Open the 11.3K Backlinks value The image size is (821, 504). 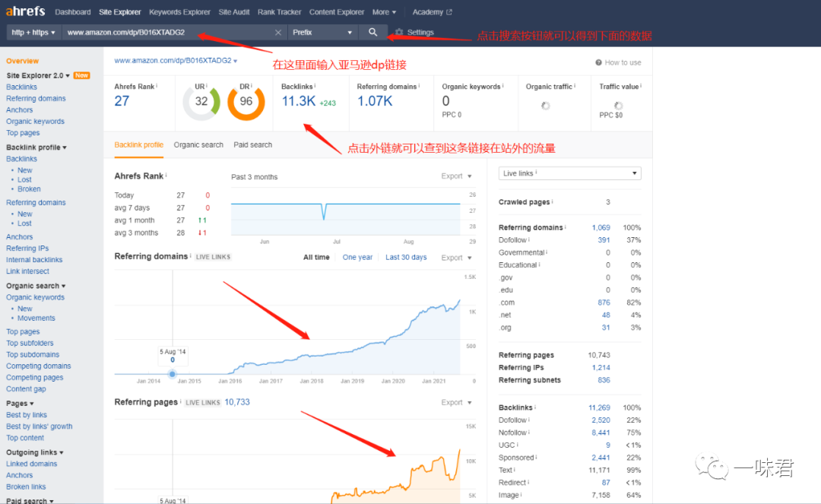click(299, 101)
